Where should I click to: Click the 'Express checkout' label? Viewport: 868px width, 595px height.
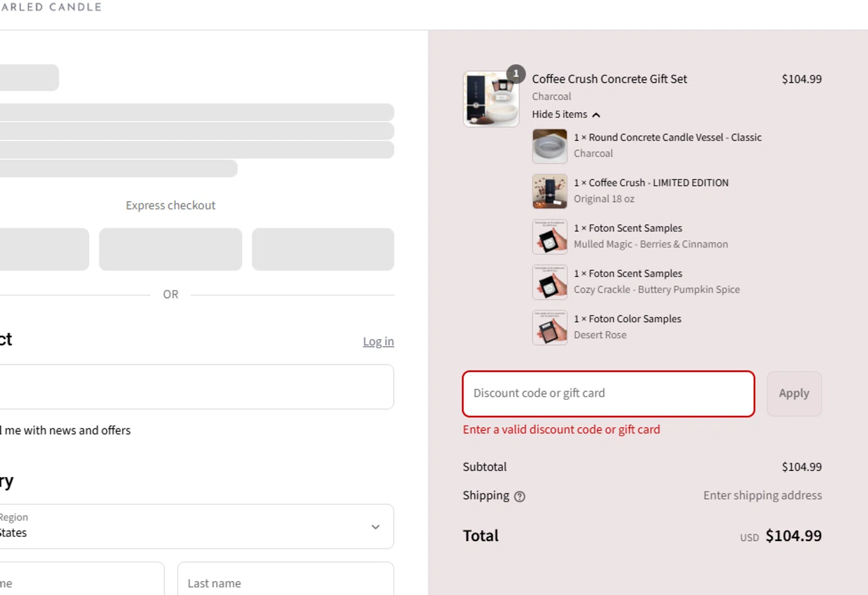[x=171, y=205]
